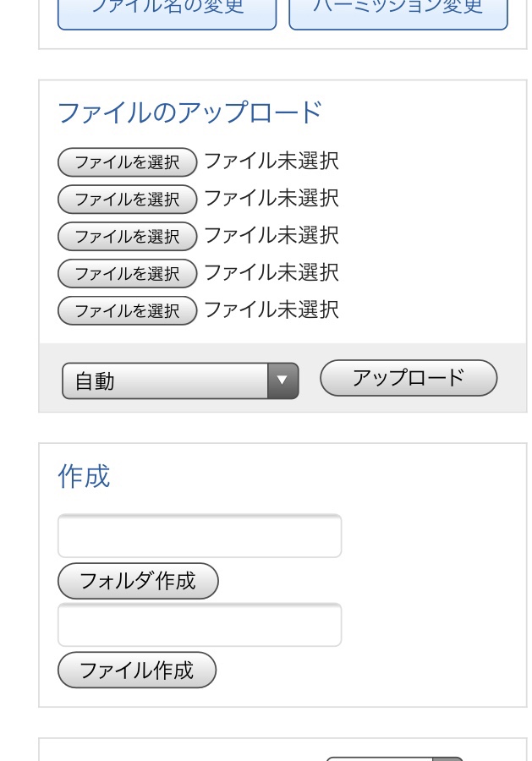This screenshot has width=532, height=761.
Task: Click the ファイル作成 button
Action: coord(136,671)
